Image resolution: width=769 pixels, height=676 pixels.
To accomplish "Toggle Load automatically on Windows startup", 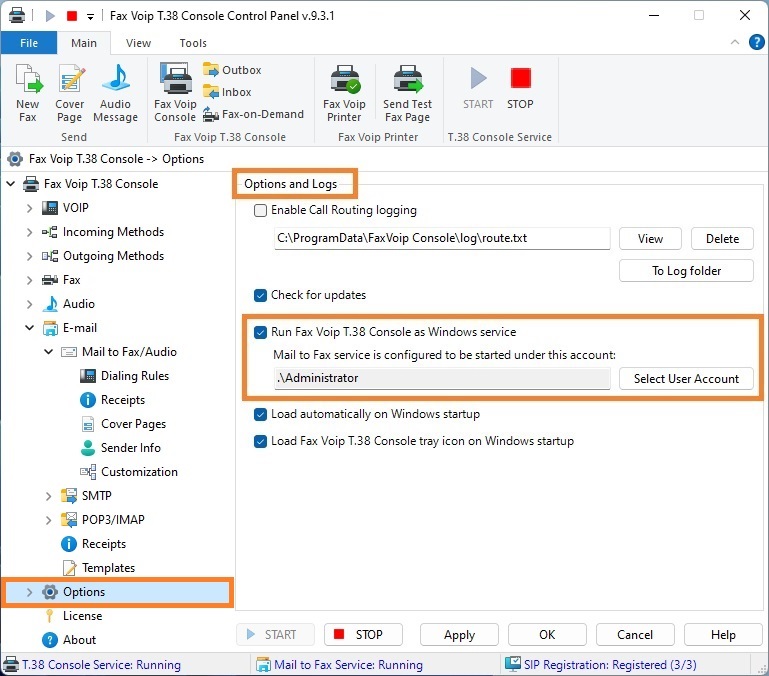I will [260, 415].
